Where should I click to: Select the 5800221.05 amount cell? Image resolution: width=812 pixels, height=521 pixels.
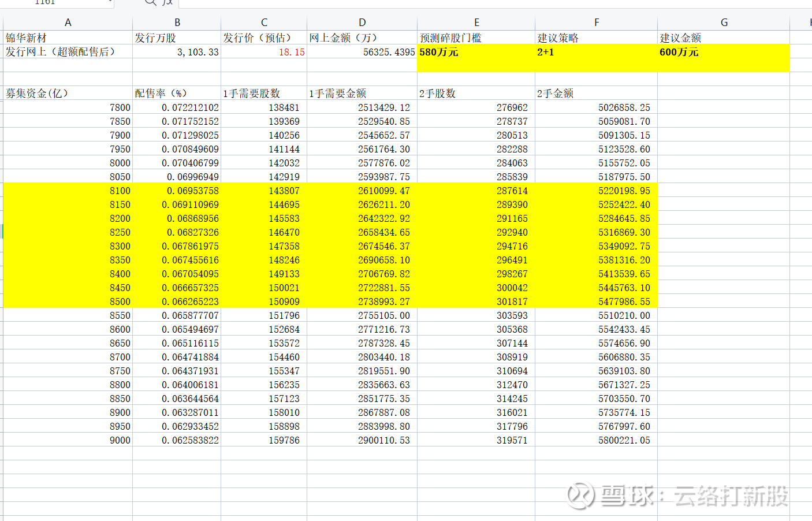point(597,440)
